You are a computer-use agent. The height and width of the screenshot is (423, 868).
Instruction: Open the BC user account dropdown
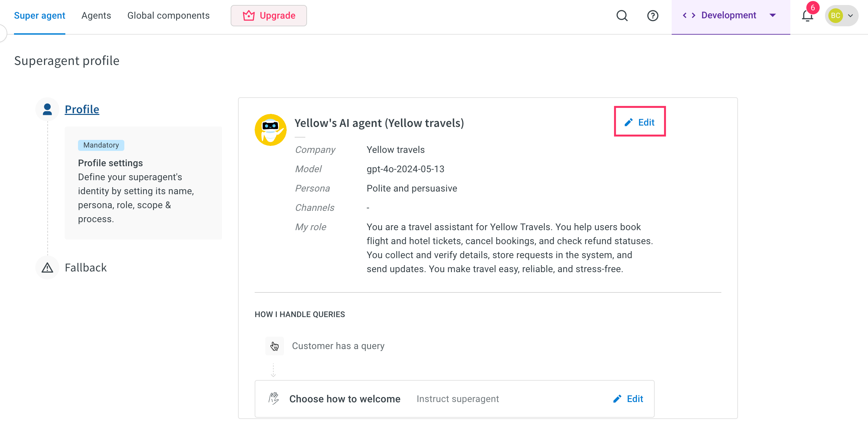coord(850,16)
